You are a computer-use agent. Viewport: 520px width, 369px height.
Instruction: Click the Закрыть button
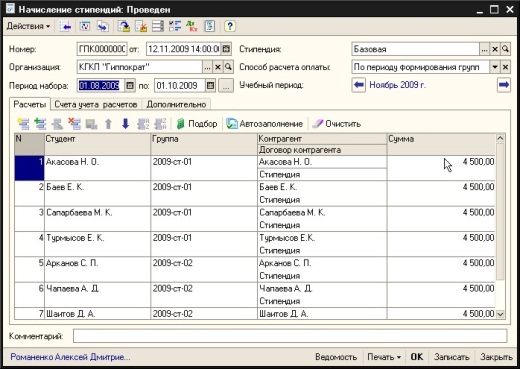(x=496, y=357)
